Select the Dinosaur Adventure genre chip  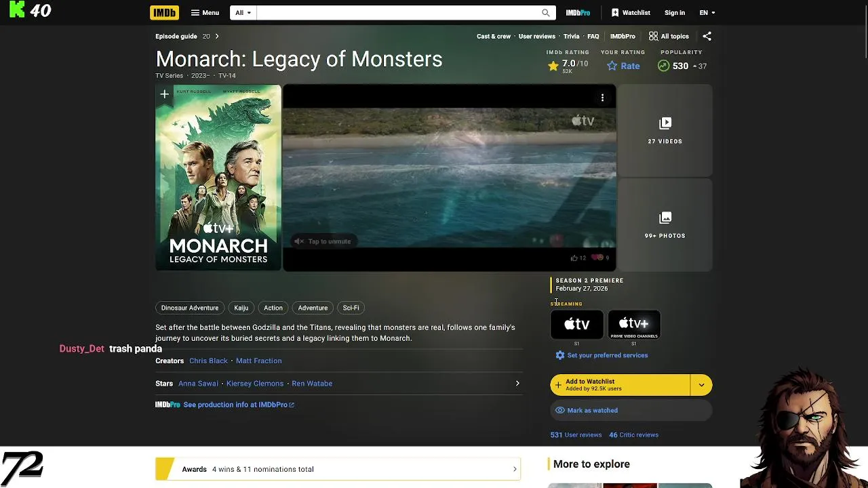tap(190, 308)
